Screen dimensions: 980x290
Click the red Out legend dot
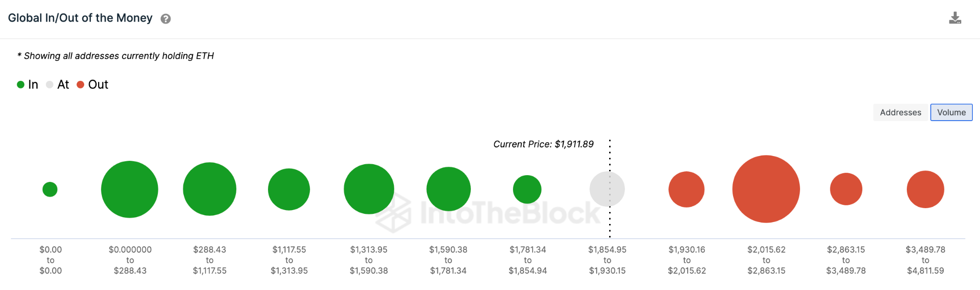[x=80, y=84]
